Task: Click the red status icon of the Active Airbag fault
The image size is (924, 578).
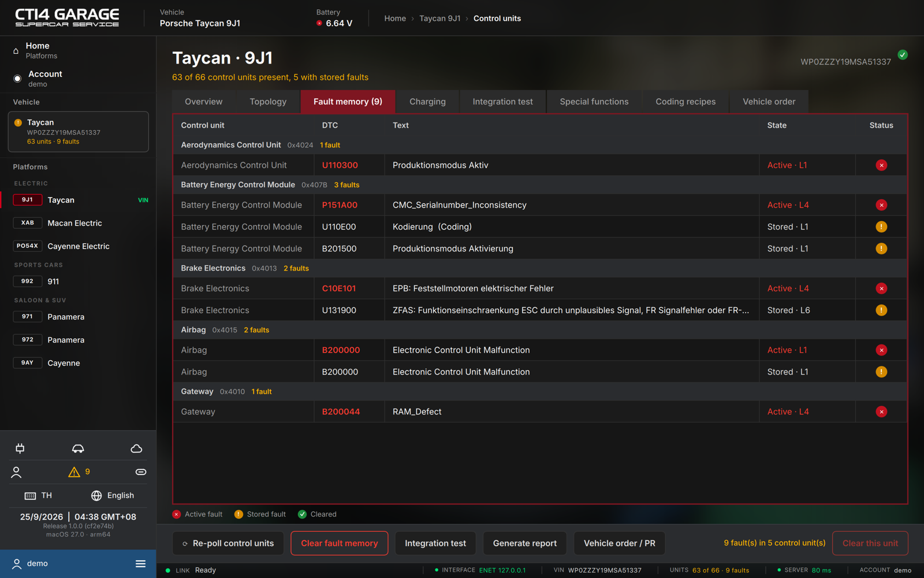Action: tap(881, 350)
